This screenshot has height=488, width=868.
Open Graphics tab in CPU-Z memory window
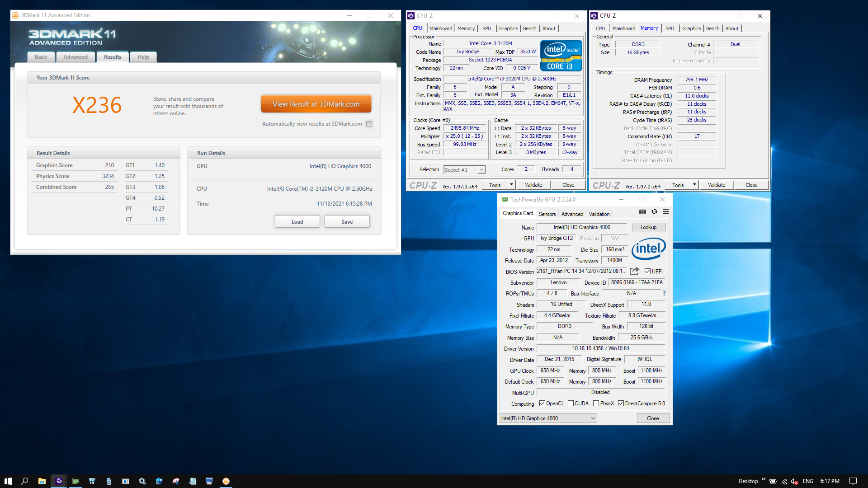point(691,28)
